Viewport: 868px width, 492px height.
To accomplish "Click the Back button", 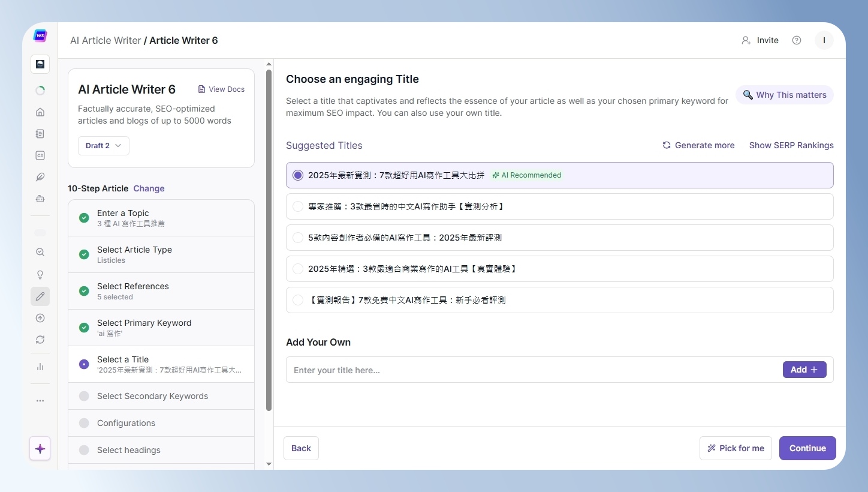I will (x=301, y=448).
